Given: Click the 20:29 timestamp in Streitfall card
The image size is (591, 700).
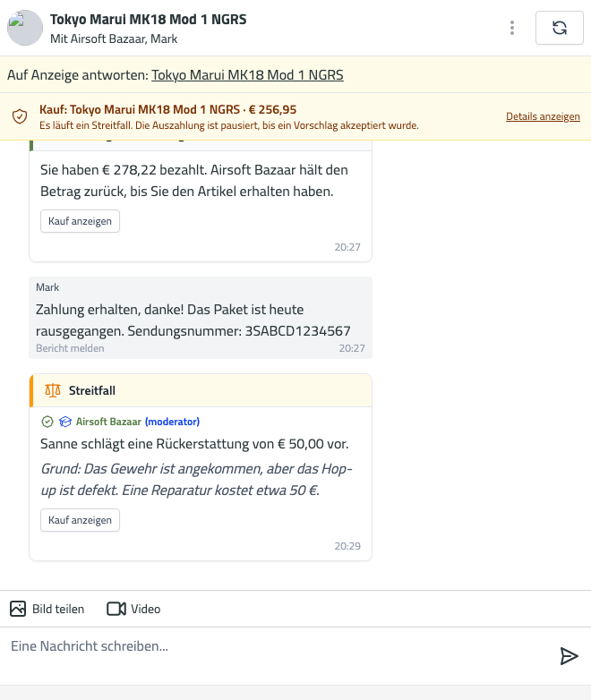Looking at the screenshot, I should (x=347, y=546).
